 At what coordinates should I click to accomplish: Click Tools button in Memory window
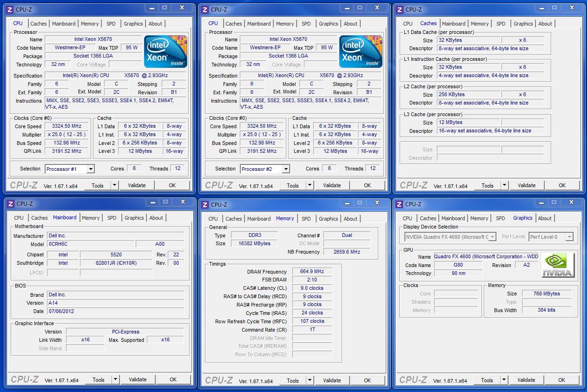click(293, 380)
